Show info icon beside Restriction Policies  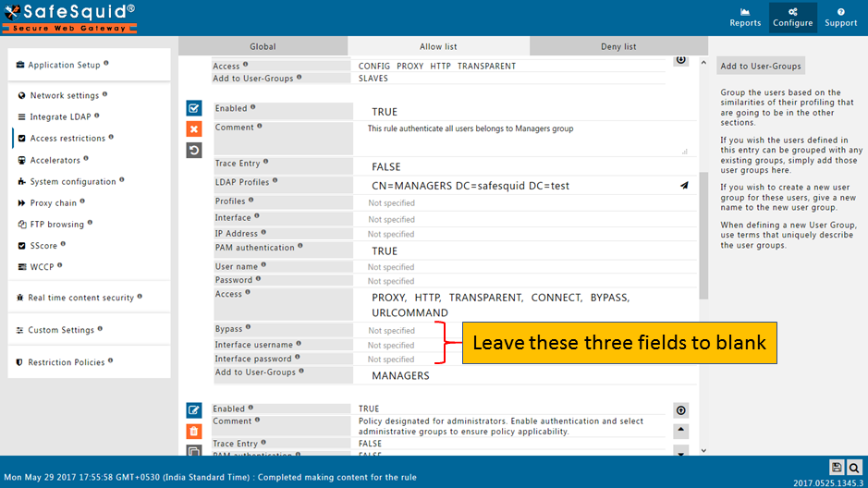pos(111,360)
